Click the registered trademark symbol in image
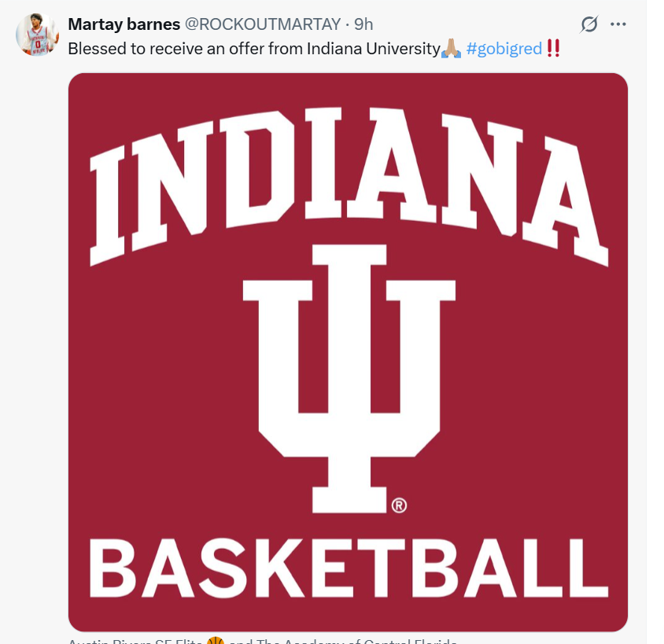The width and height of the screenshot is (664, 644). (399, 506)
